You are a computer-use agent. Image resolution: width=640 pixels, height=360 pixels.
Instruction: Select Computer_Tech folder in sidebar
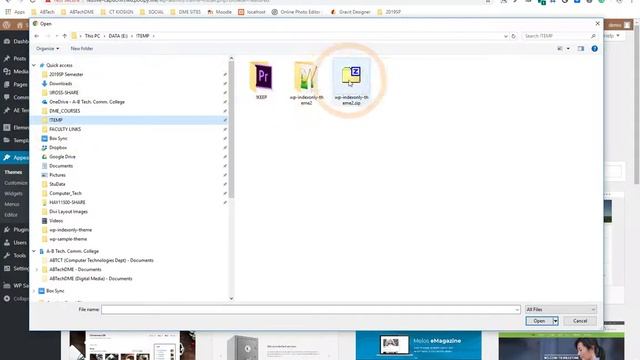pyautogui.click(x=65, y=193)
